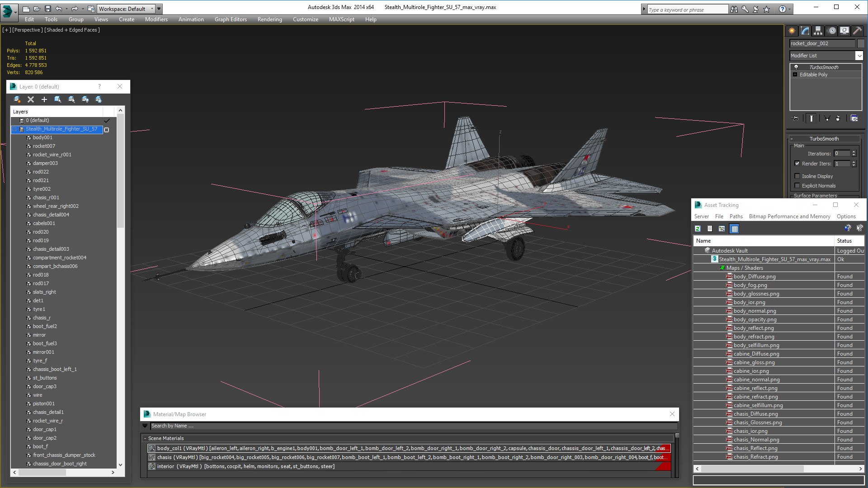The width and height of the screenshot is (868, 488).
Task: Click the viewport [+] general menu label
Action: click(7, 30)
